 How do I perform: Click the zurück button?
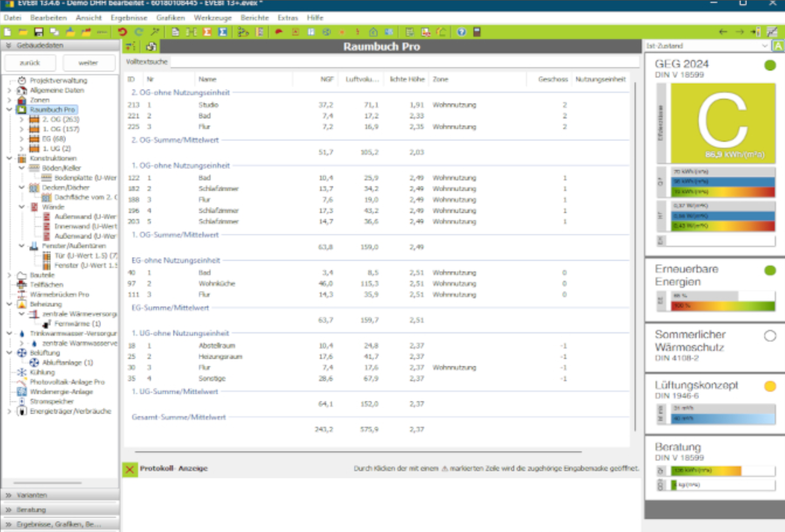30,63
